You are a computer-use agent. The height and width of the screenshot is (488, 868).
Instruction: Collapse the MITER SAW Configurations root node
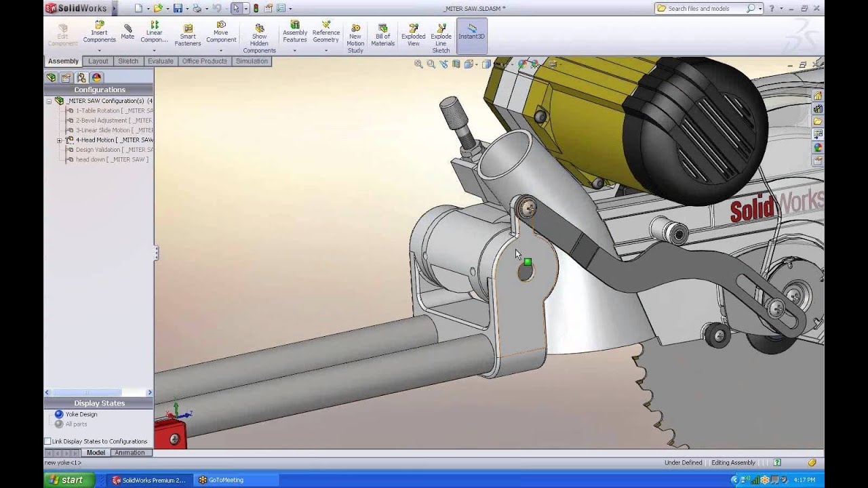tap(49, 101)
